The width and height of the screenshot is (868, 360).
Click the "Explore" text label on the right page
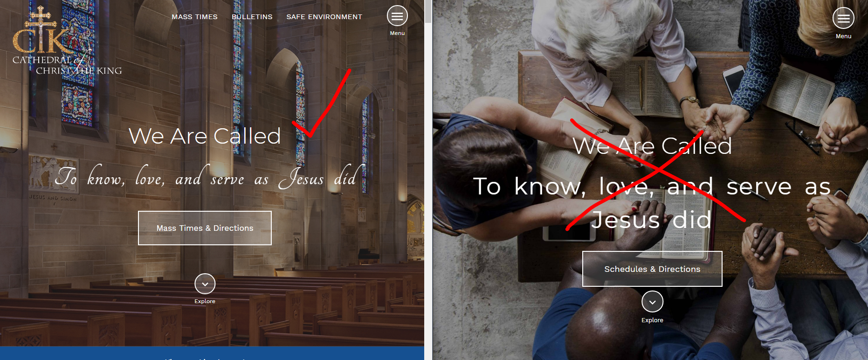pos(652,320)
